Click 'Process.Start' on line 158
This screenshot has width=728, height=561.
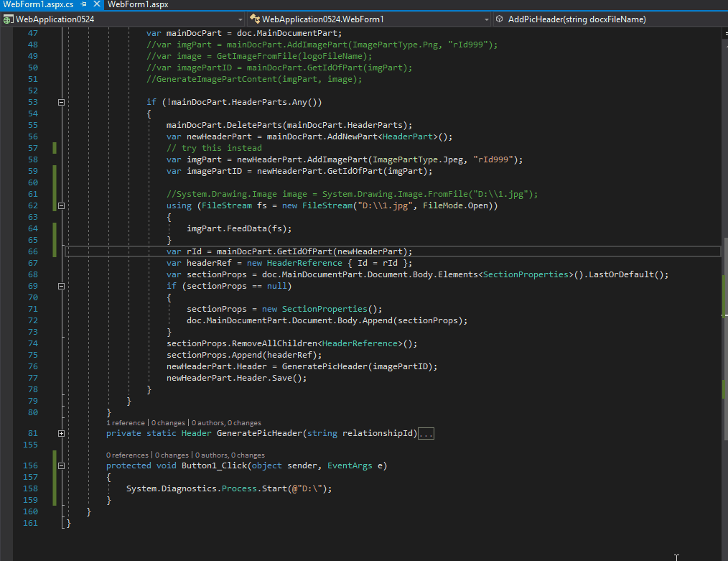[254, 489]
